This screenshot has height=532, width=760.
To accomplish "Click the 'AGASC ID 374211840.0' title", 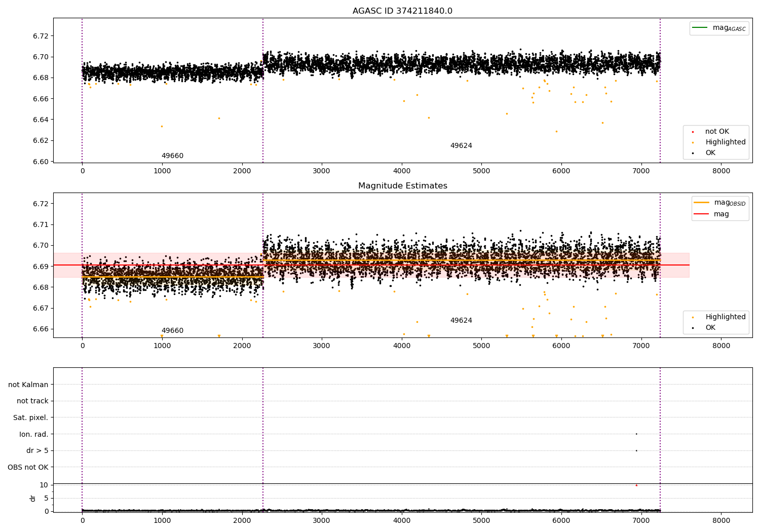I will [402, 11].
